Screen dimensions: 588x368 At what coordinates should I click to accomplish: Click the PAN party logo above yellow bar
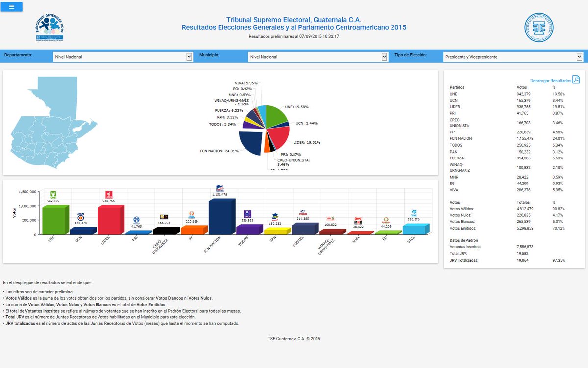275,216
